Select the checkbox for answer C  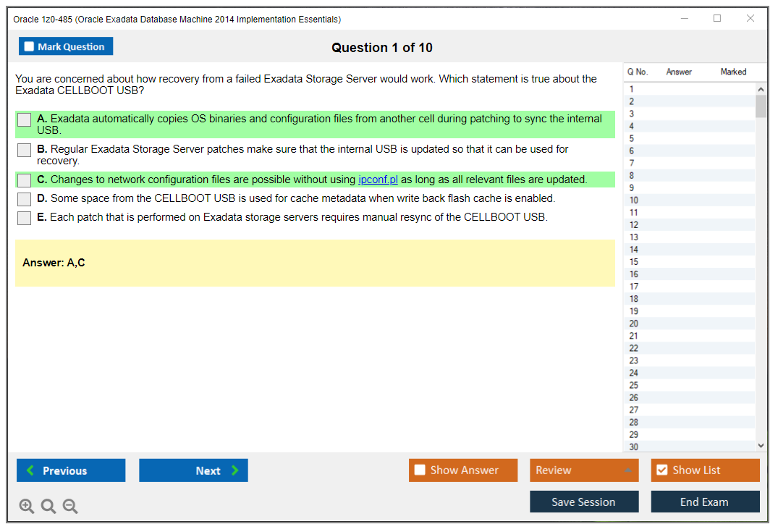(25, 180)
